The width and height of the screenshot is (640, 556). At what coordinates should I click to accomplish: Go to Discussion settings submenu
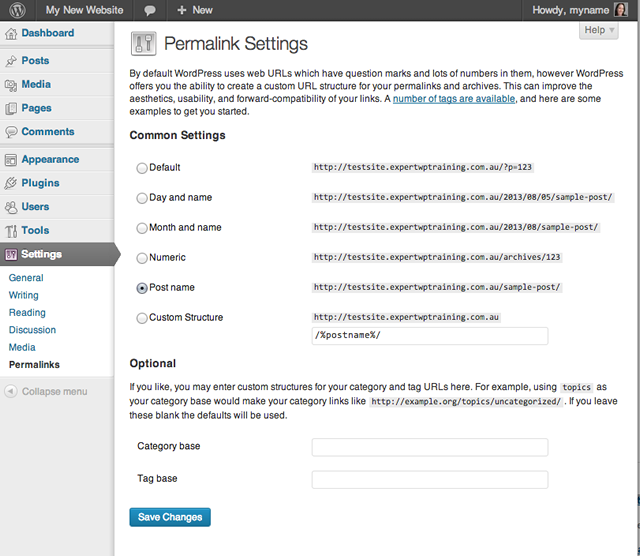pos(32,330)
